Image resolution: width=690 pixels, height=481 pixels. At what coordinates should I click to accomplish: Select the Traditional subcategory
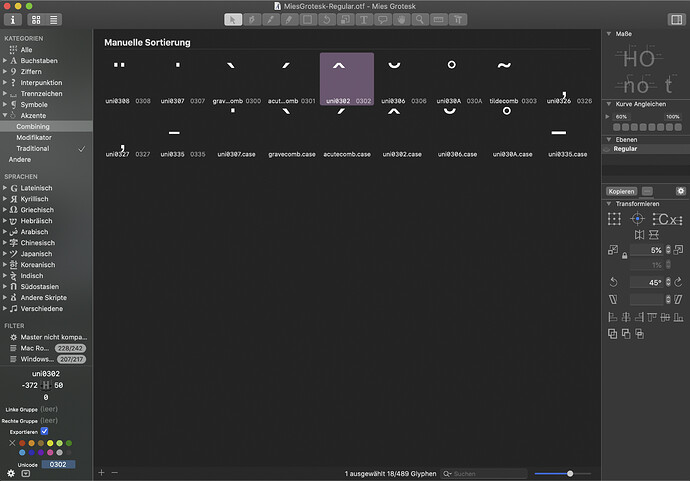(46, 148)
